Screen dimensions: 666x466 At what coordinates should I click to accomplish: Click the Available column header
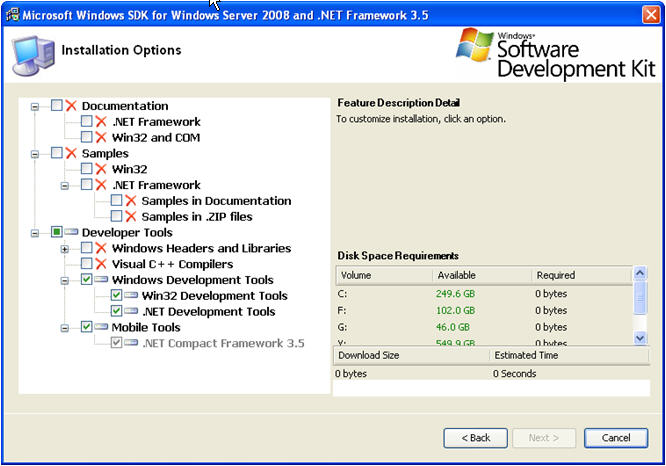click(482, 275)
